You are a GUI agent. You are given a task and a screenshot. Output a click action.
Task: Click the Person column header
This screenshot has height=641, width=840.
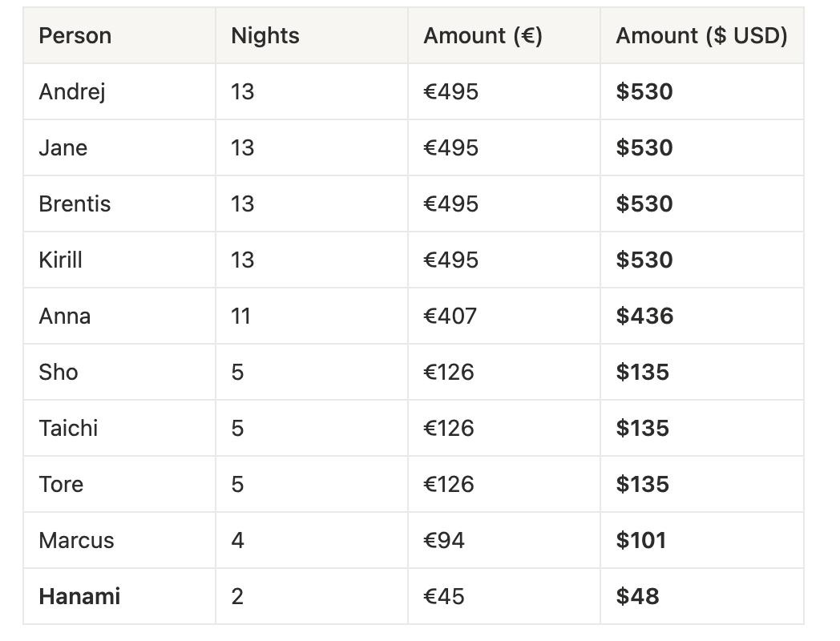click(x=75, y=36)
